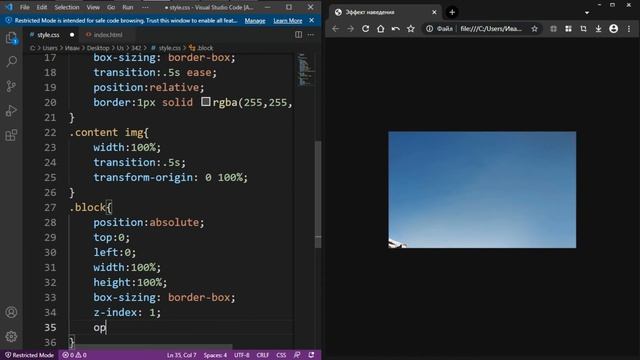This screenshot has height=360, width=640.
Task: Click the browser back arrow
Action: 335,29
